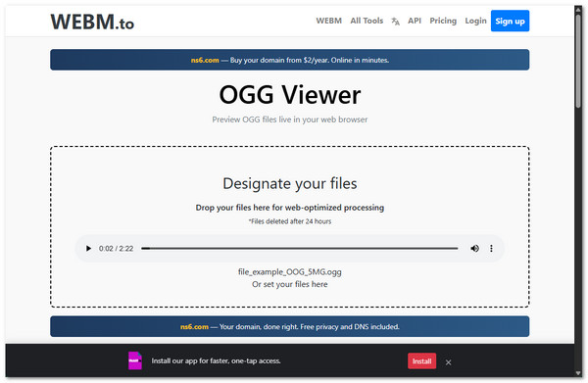Click the red Install button
588x383 pixels.
[421, 360]
